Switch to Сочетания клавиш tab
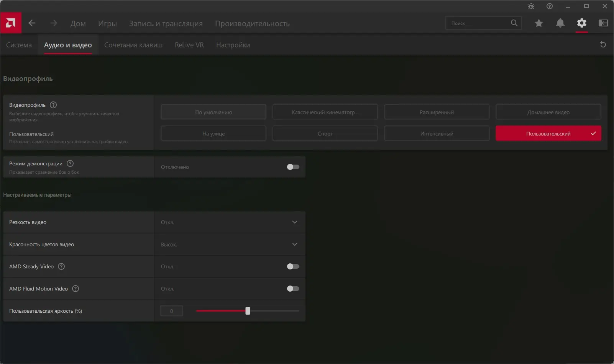The image size is (614, 364). [133, 45]
